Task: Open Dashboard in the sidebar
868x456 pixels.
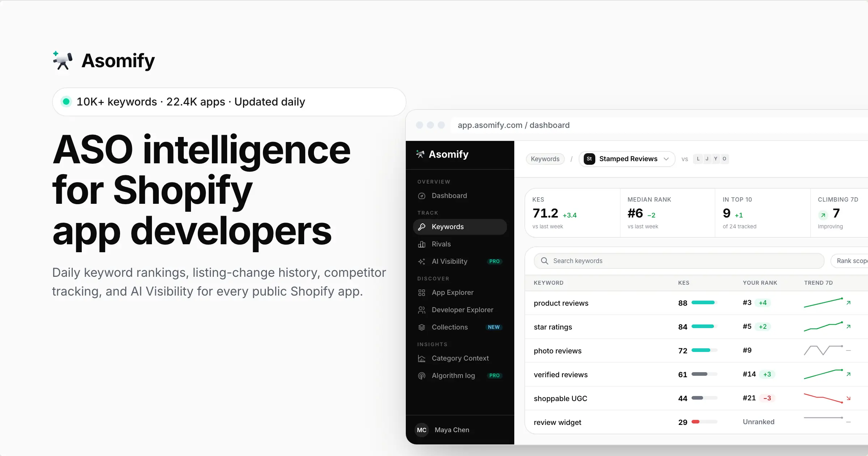Action: [460, 196]
